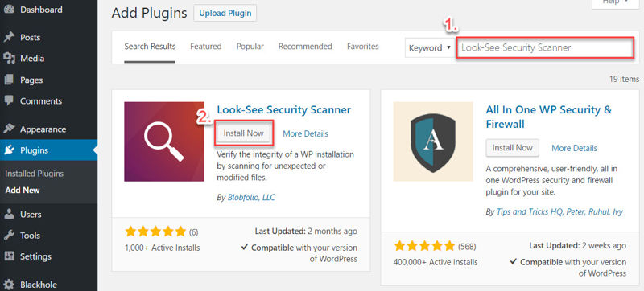
Task: Click the Tools wrench icon
Action: click(9, 236)
